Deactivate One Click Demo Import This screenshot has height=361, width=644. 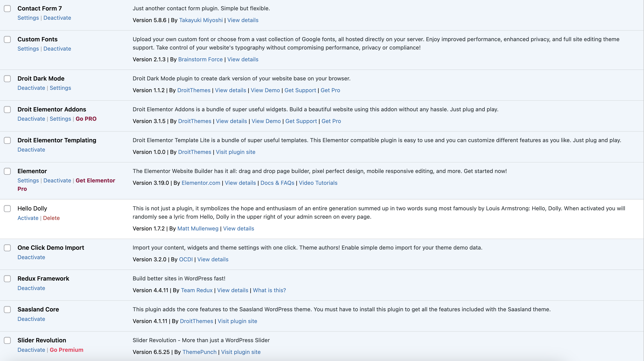pos(31,257)
